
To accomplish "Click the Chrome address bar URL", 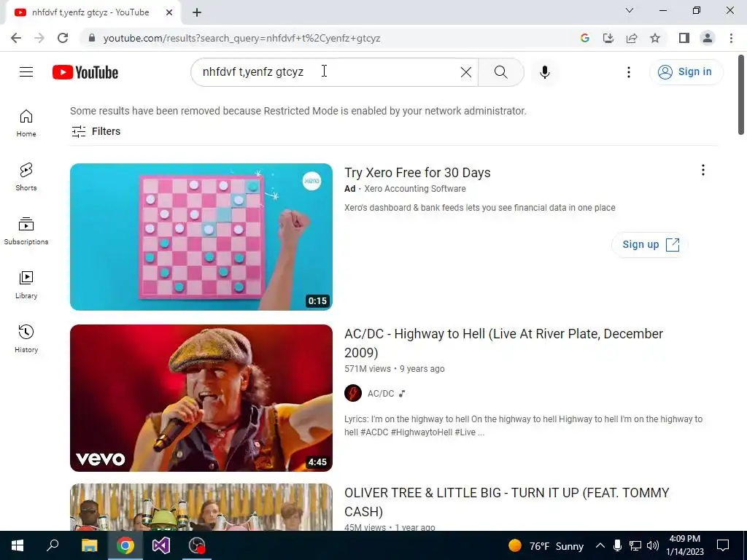I will pos(241,38).
